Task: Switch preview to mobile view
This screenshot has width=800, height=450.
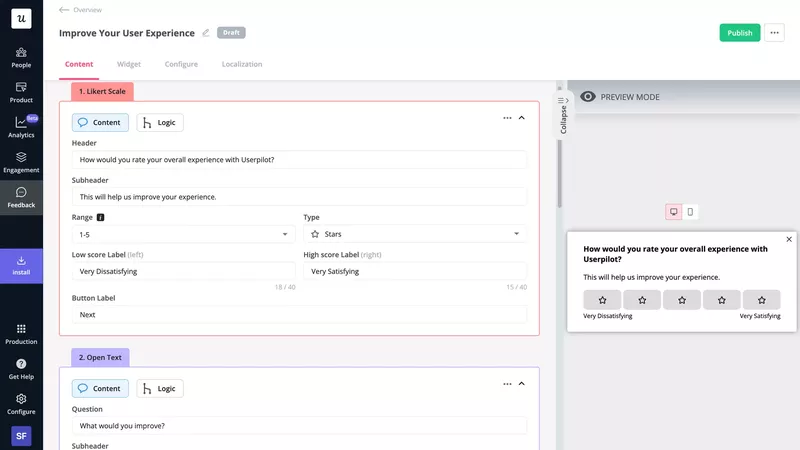Action: pos(690,211)
